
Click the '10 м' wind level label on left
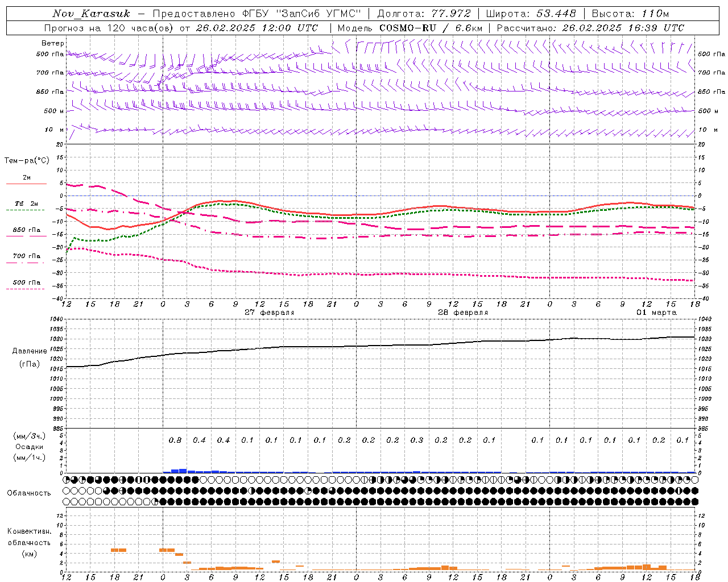coord(55,130)
